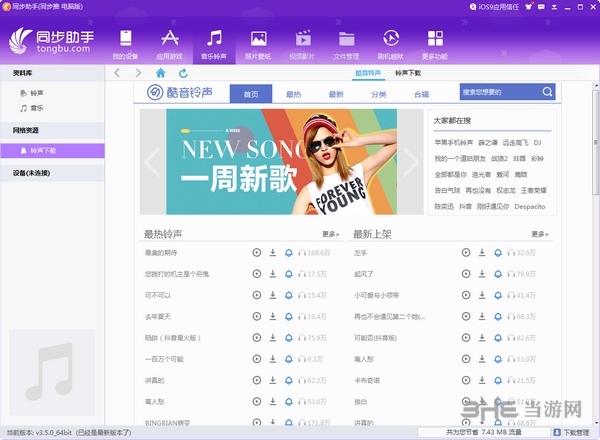Click the 酷音铃声 logo

(180, 92)
